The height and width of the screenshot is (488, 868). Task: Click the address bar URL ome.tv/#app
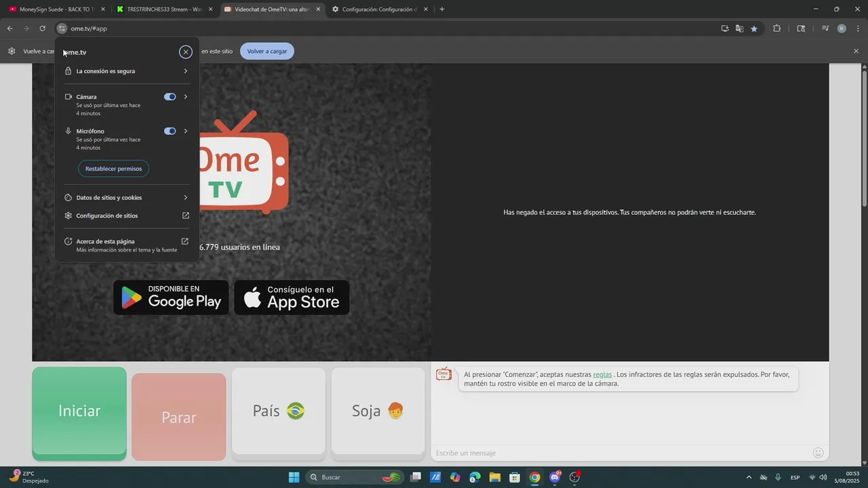point(89,28)
